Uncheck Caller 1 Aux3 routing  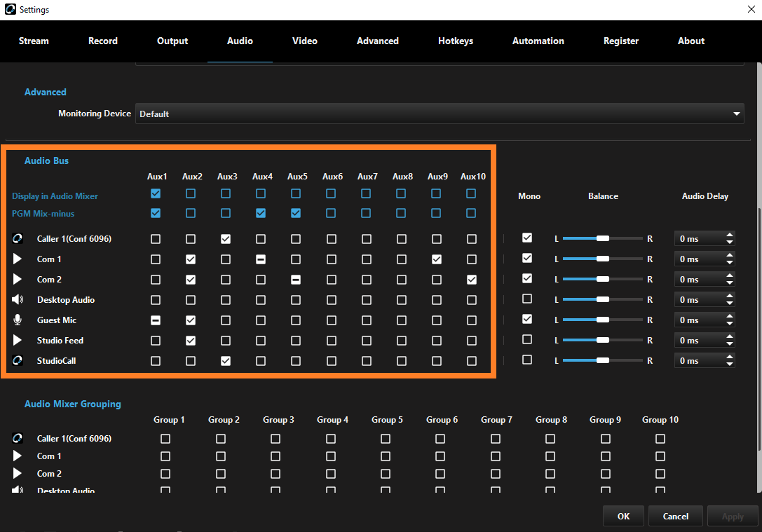226,239
